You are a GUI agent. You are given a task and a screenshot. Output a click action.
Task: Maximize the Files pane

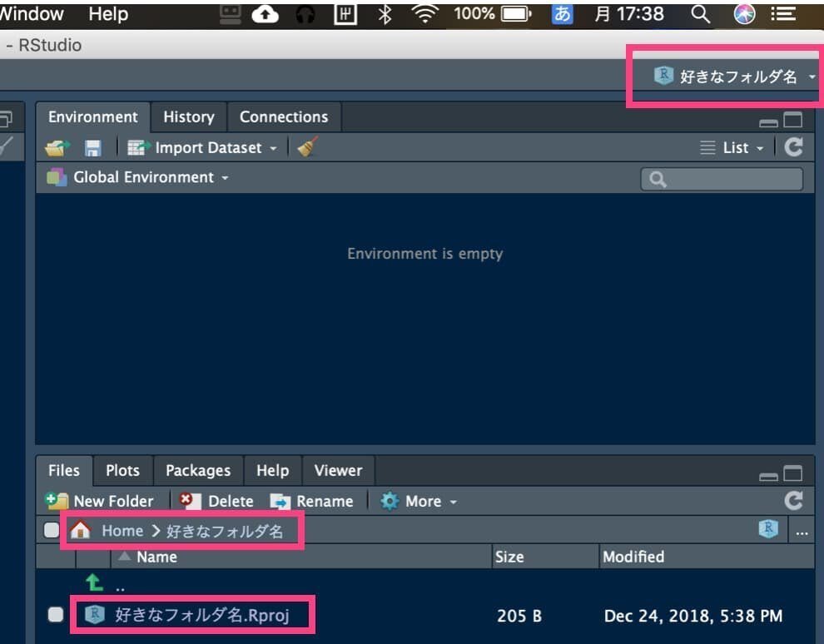[793, 473]
